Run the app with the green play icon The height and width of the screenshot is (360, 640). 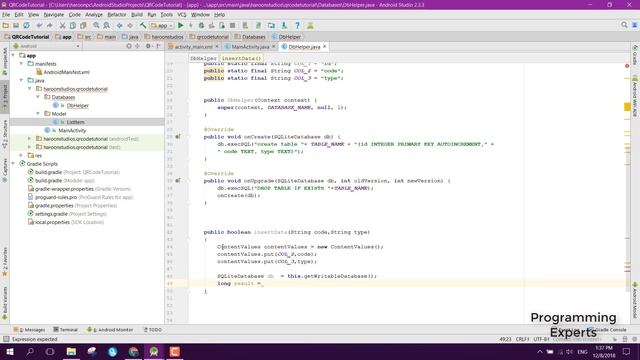[180, 25]
